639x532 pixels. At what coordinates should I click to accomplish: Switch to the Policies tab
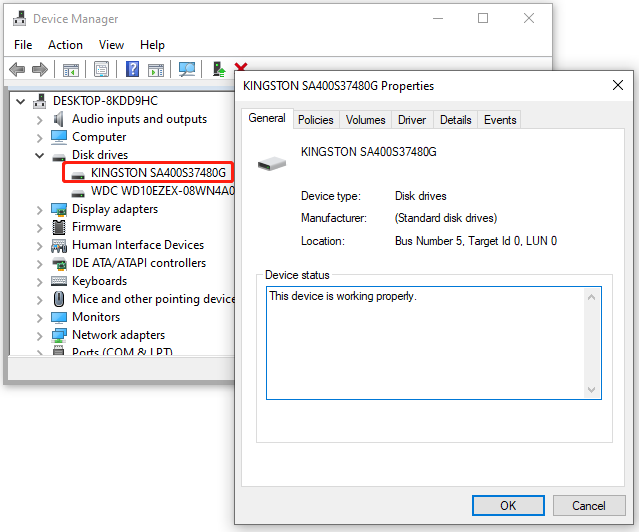pos(316,120)
